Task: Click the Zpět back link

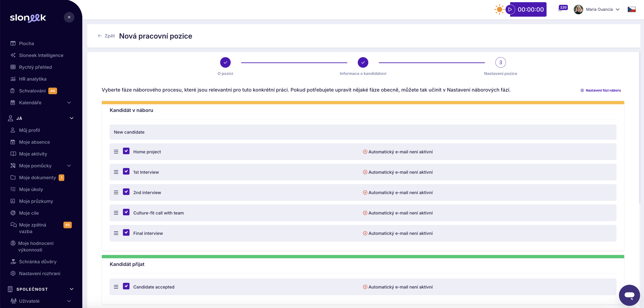Action: pos(106,36)
